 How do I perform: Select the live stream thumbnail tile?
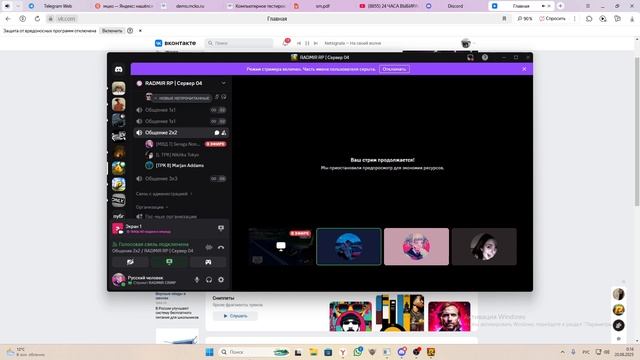(281, 247)
